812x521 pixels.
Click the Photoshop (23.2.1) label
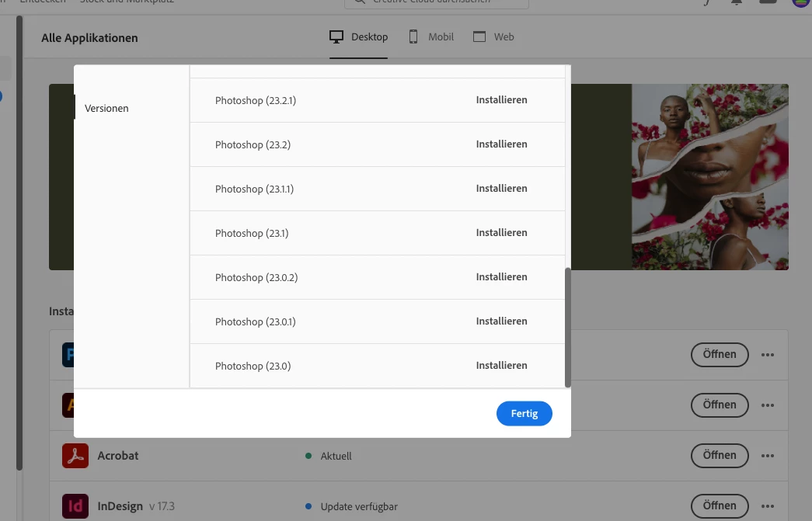click(256, 100)
